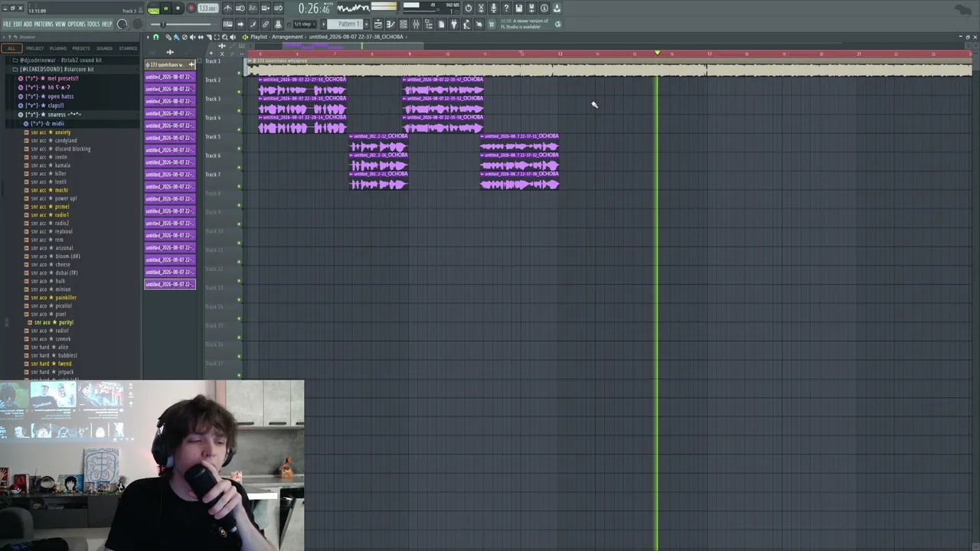This screenshot has height=551, width=980.
Task: Save project with the floppy disk icon
Action: pyautogui.click(x=519, y=8)
